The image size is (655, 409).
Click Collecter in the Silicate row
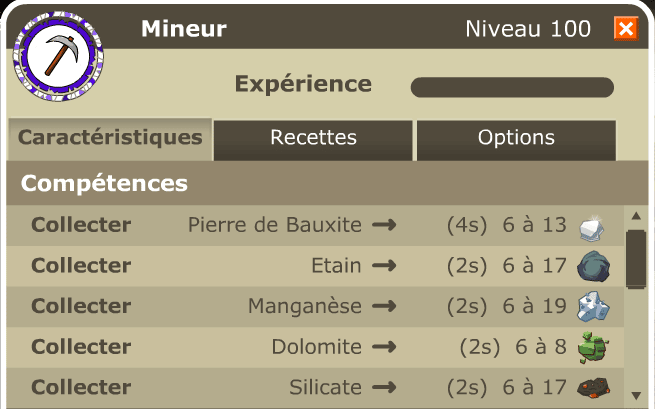click(81, 387)
